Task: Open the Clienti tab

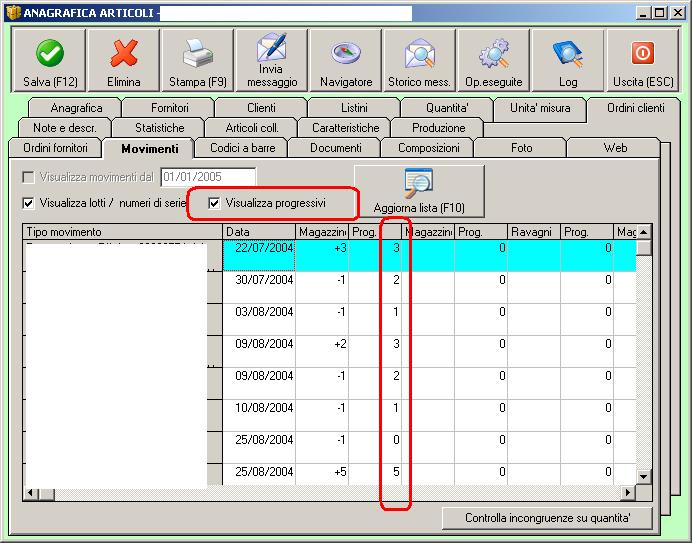Action: 261,108
